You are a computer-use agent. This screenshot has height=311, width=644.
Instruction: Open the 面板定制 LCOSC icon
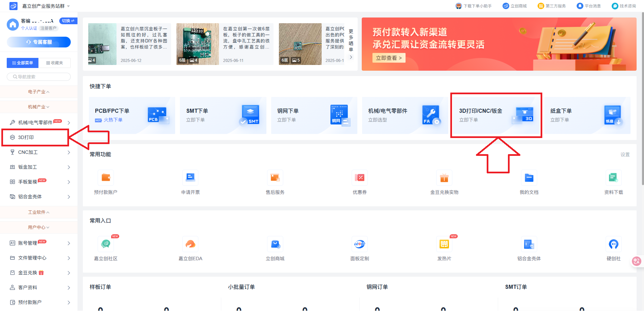[360, 244]
